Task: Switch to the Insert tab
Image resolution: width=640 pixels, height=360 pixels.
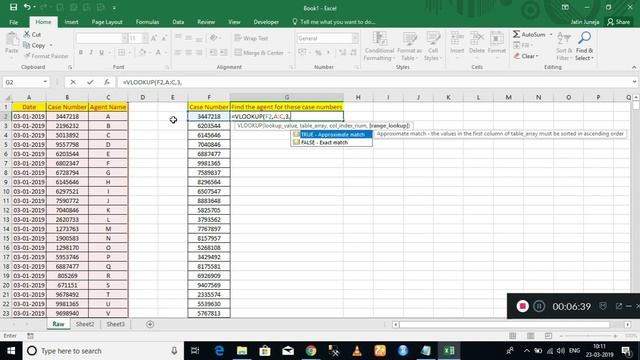Action: [71, 22]
